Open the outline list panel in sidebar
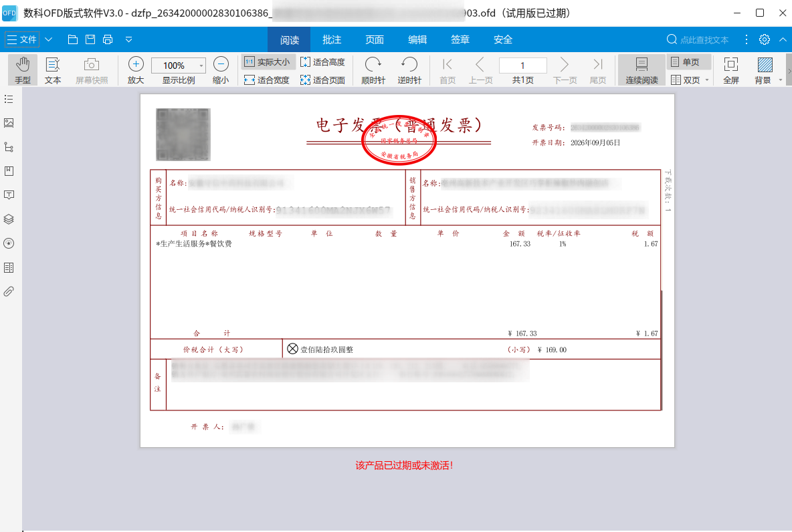 (9, 99)
